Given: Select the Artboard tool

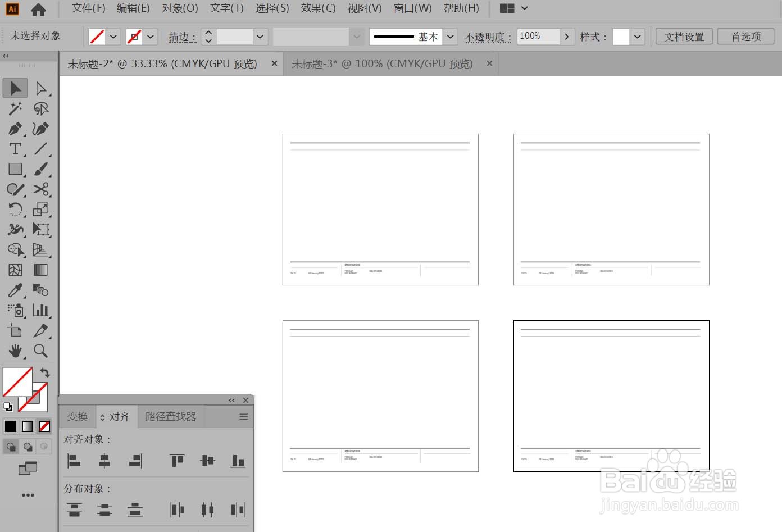Looking at the screenshot, I should point(15,330).
